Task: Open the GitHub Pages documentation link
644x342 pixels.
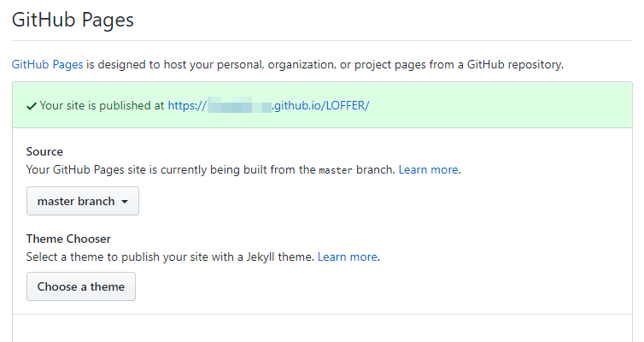Action: pyautogui.click(x=47, y=64)
